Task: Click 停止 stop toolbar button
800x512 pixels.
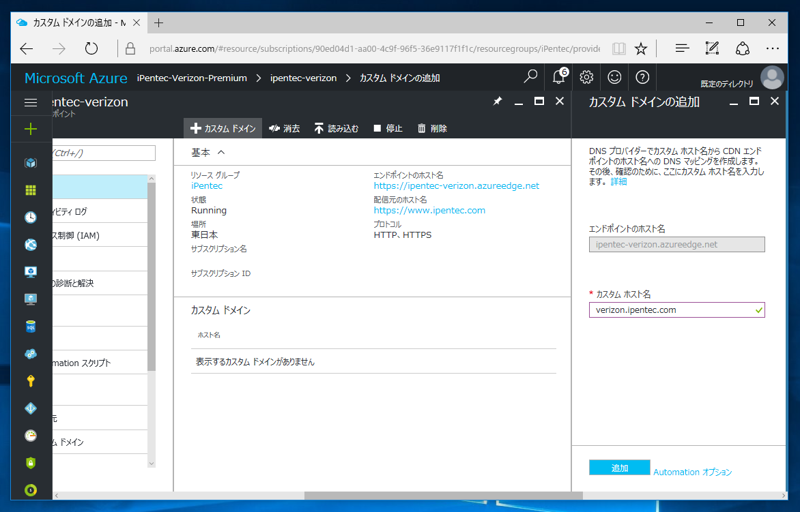Action: pos(388,129)
